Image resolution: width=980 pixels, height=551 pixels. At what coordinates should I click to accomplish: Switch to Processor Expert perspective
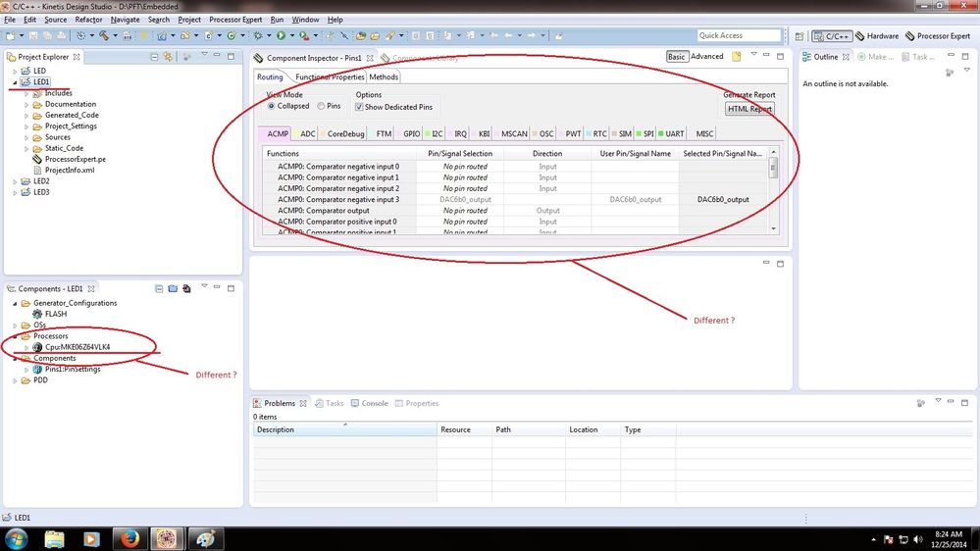tap(938, 36)
